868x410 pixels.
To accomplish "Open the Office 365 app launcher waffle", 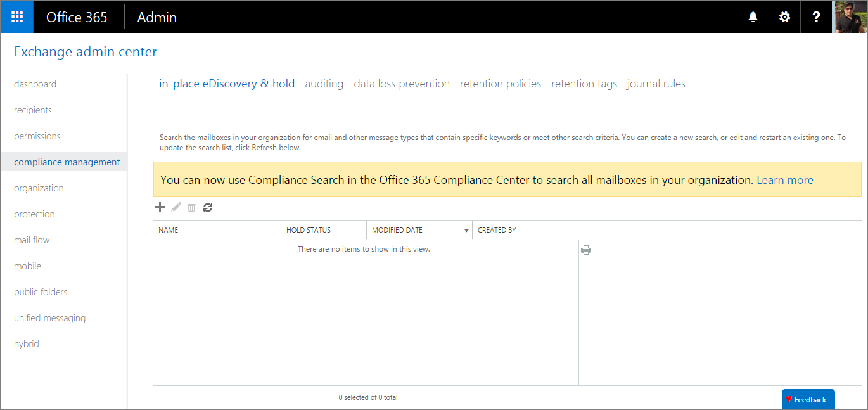I will pos(17,17).
